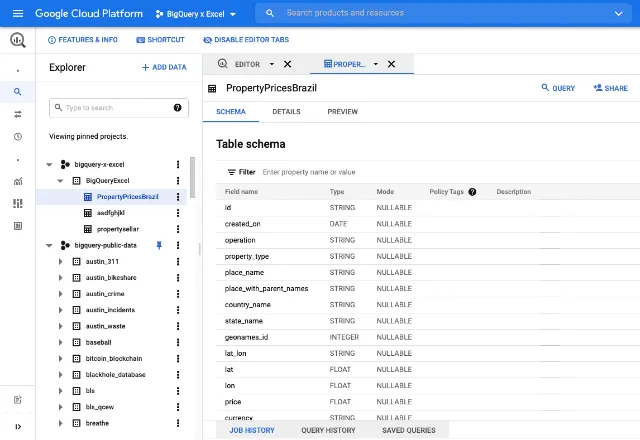Open actions menu for PropertyPricesBrazil table

(178, 197)
